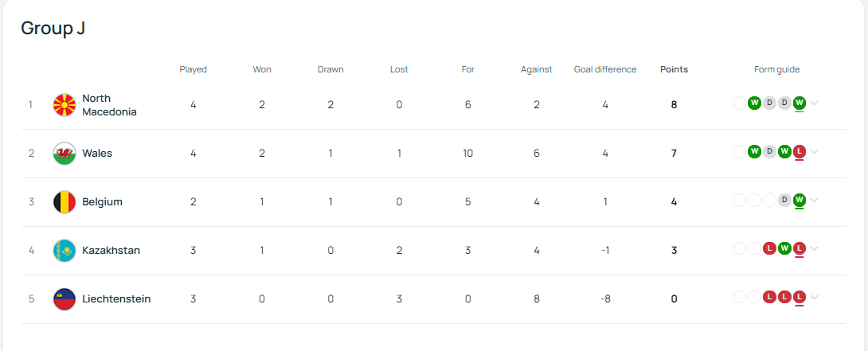Select Liechtenstein's first loss form badge
The image size is (868, 351).
point(769,298)
